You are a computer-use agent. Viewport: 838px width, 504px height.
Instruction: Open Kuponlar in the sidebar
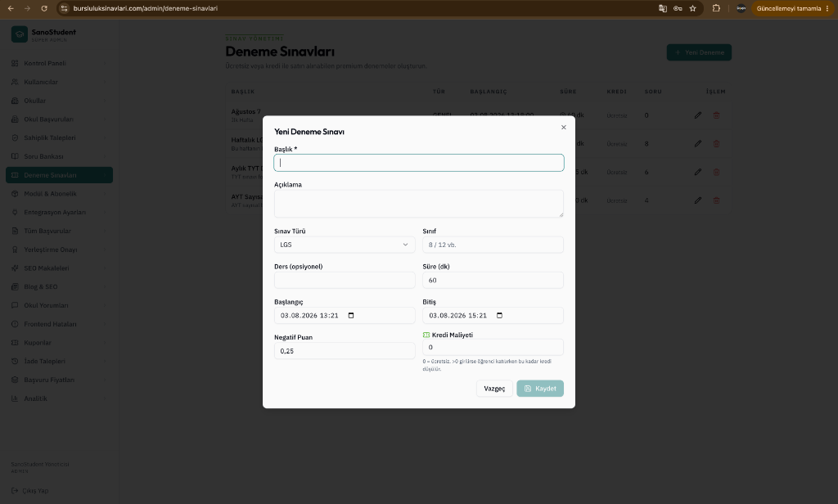[x=59, y=343]
